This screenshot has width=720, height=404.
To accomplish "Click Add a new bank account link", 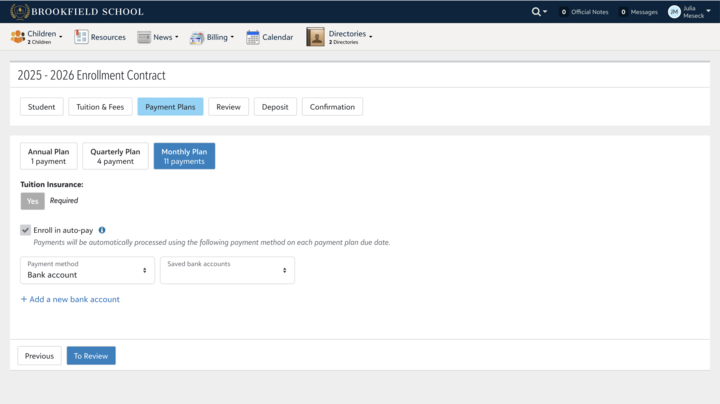I will (70, 299).
